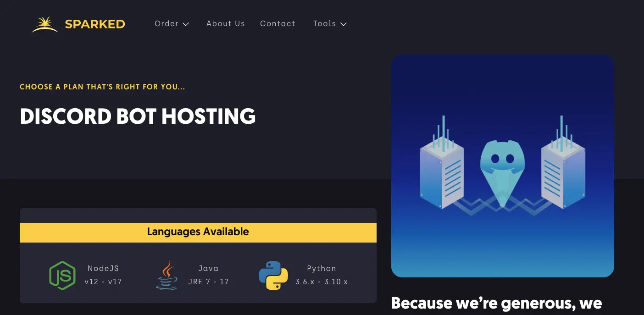Click the 'Because we're generous, we' heading
The height and width of the screenshot is (315, 644).
coord(497,304)
